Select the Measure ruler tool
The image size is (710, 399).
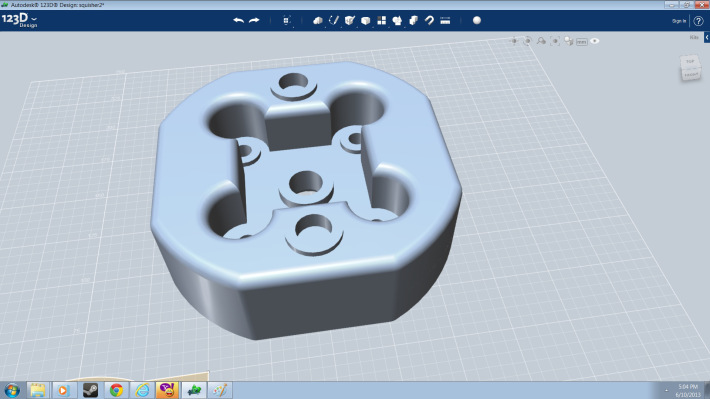[445, 20]
